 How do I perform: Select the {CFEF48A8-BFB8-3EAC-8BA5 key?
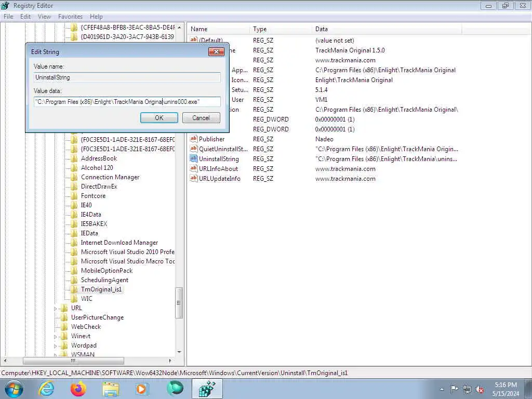(x=128, y=27)
